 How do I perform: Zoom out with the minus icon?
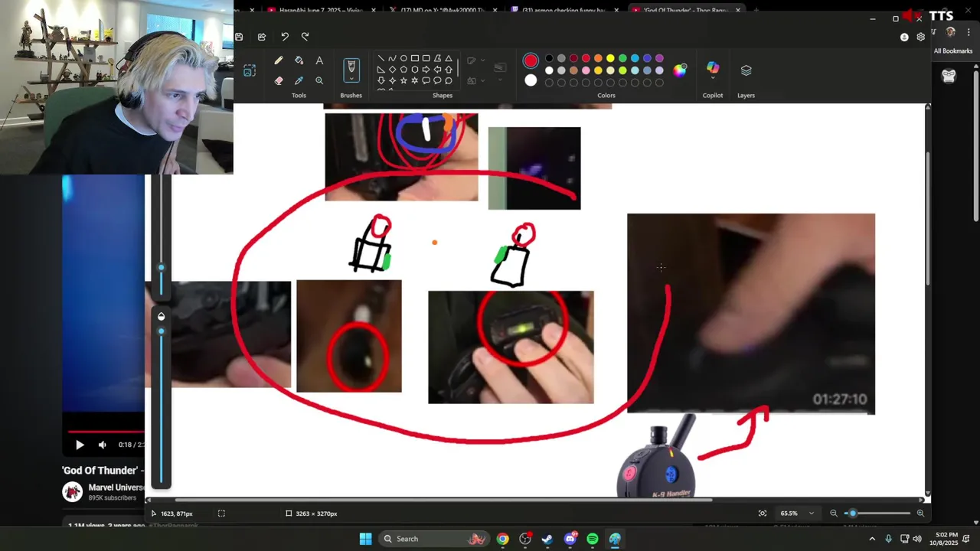pyautogui.click(x=834, y=514)
